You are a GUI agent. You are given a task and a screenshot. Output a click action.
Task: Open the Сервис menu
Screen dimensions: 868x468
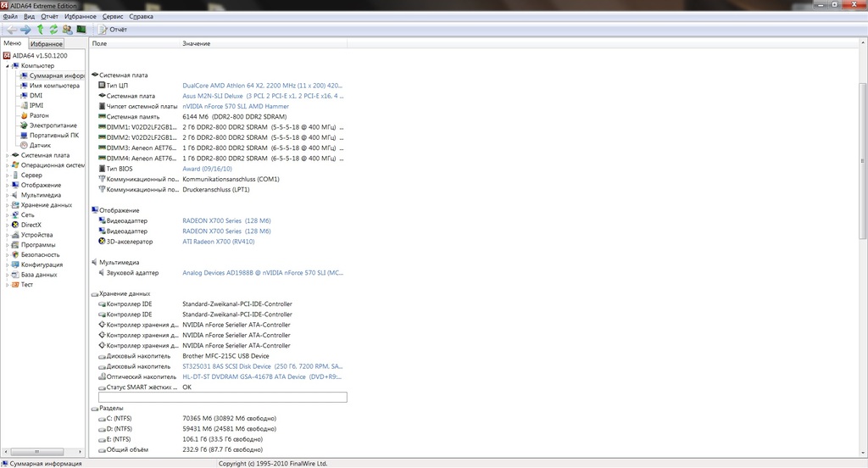click(x=113, y=17)
